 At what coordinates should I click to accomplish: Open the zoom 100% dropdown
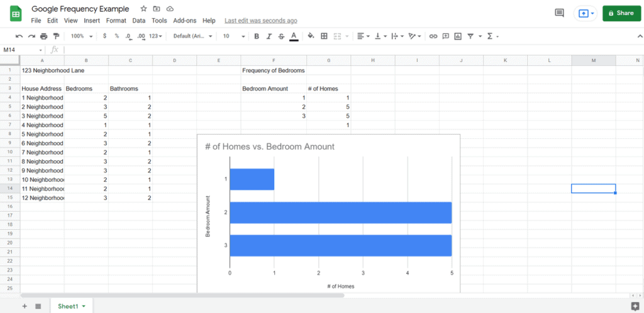81,36
